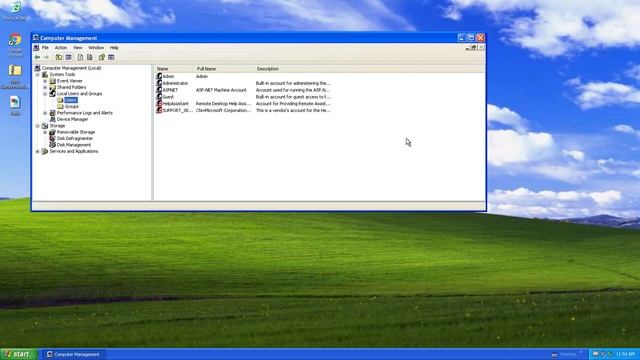Viewport: 640px width, 360px height.
Task: Click the Local Users and Groups icon
Action: (52, 93)
